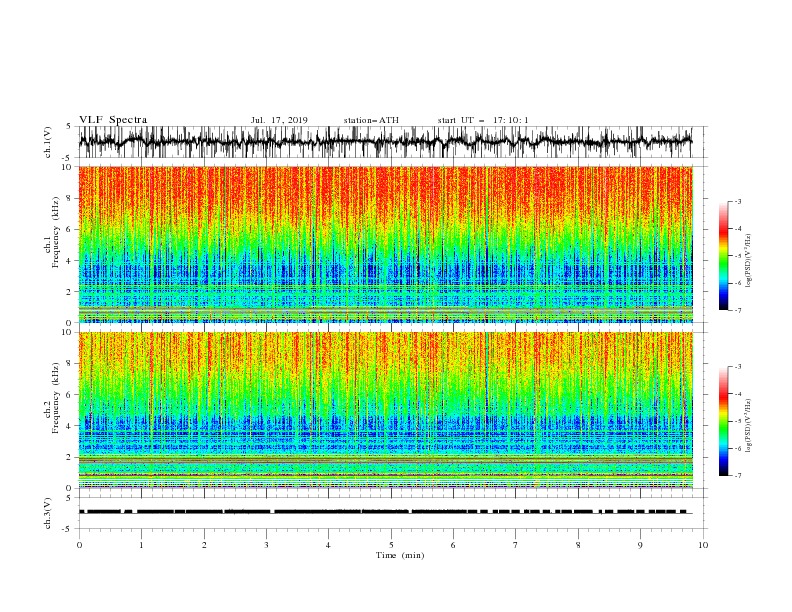Click the "ch.1(V)" waveform axis label
This screenshot has height=612, width=792.
coord(48,142)
